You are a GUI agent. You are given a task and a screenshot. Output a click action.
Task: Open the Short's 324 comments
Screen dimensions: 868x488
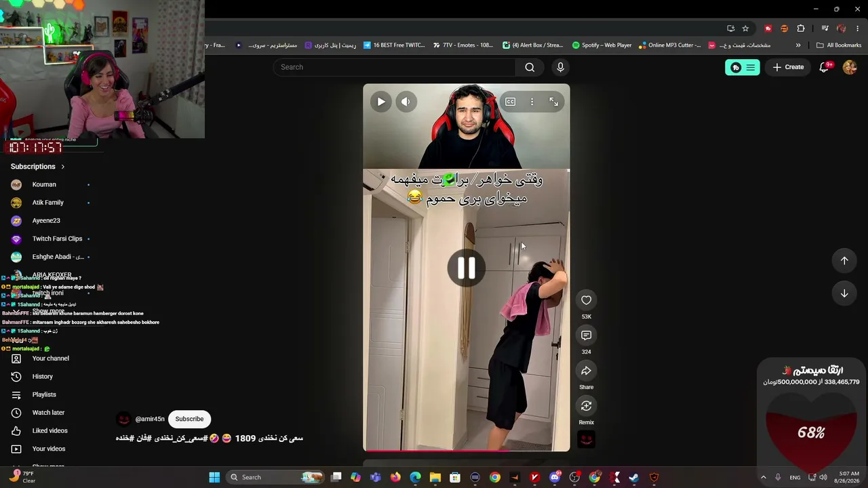point(587,335)
